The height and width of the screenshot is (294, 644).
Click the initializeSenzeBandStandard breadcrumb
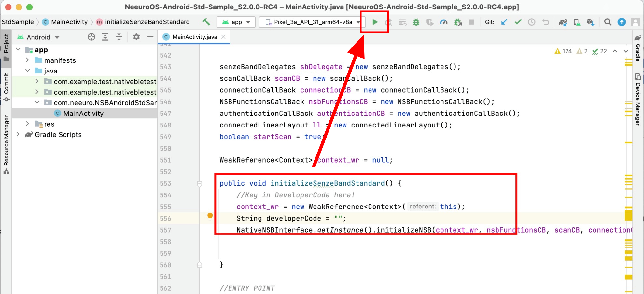pos(147,22)
